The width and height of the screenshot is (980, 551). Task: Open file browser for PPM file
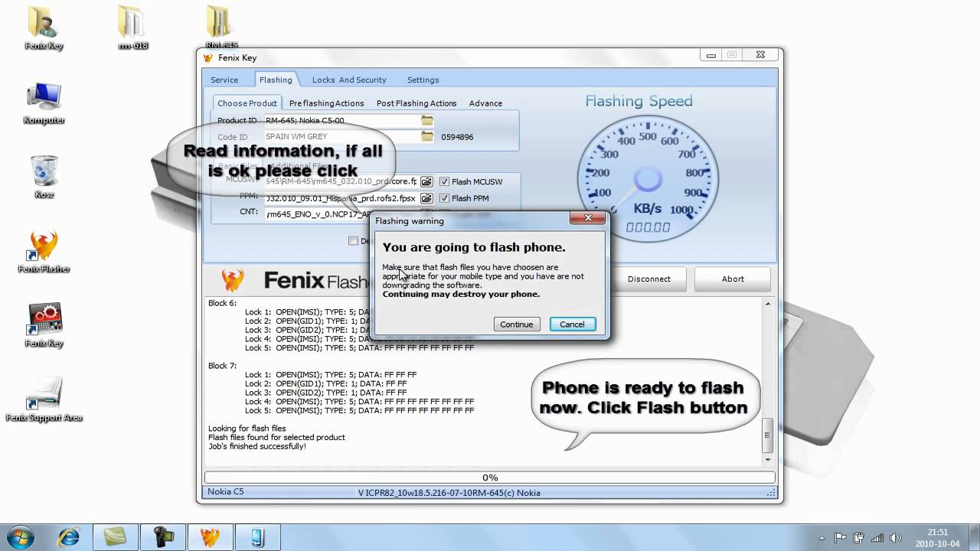[426, 198]
